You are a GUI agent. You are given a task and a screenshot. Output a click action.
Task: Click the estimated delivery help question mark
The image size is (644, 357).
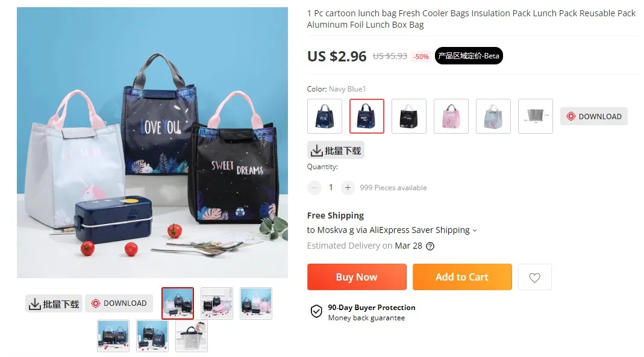click(430, 246)
